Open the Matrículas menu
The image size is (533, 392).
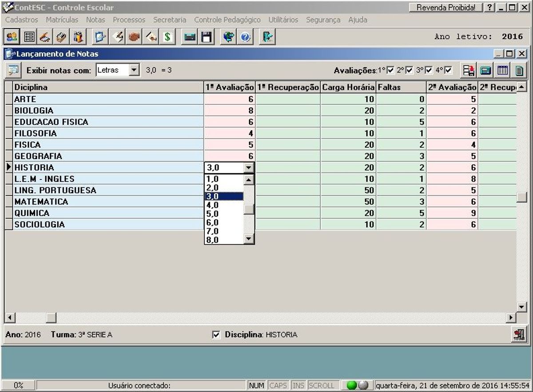(x=62, y=20)
